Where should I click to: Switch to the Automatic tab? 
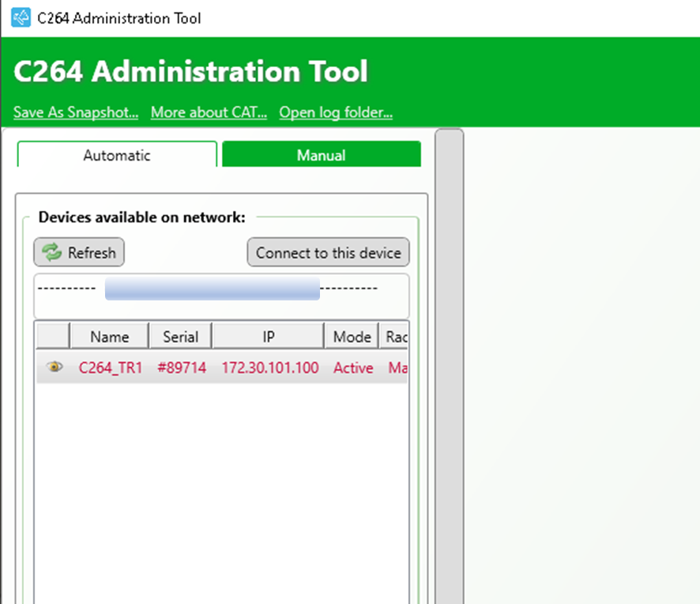tap(117, 155)
